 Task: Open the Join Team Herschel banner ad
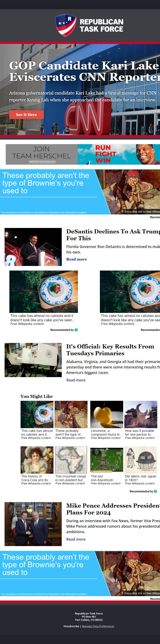83,154
